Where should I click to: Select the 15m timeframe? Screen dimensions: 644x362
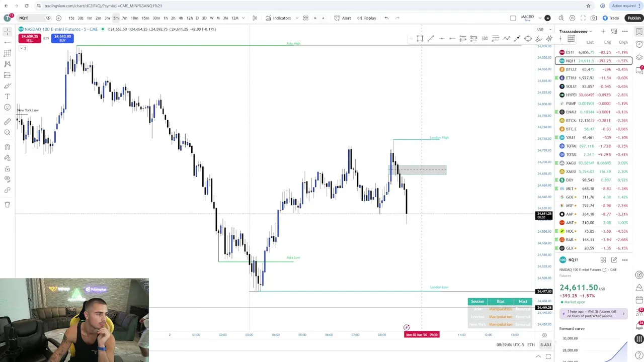[145, 18]
